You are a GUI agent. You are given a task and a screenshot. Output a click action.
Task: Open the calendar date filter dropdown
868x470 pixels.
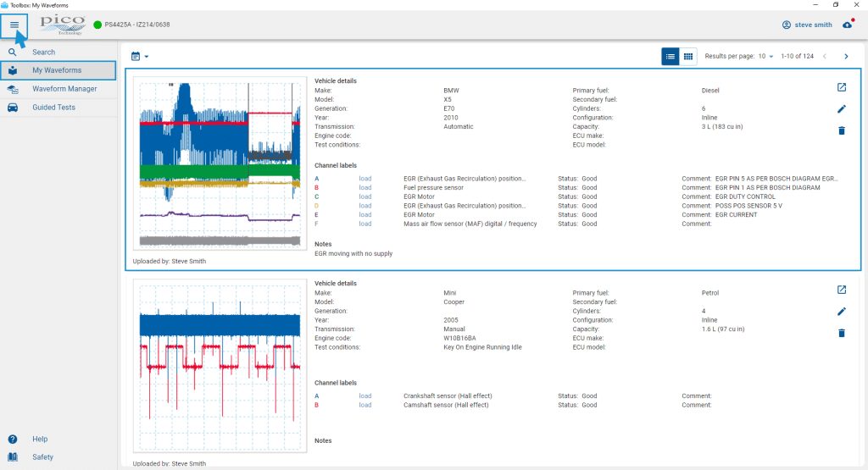(140, 57)
